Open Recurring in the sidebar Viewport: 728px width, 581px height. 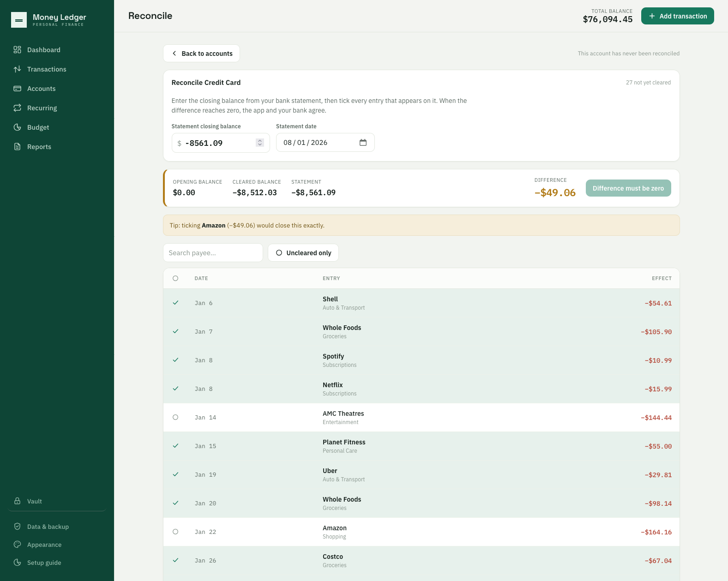pyautogui.click(x=57, y=108)
